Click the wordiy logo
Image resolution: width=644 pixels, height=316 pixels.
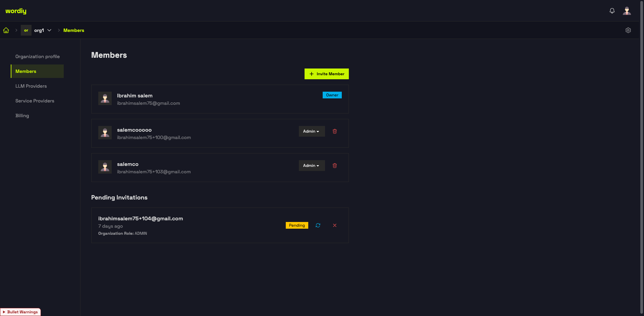(16, 11)
